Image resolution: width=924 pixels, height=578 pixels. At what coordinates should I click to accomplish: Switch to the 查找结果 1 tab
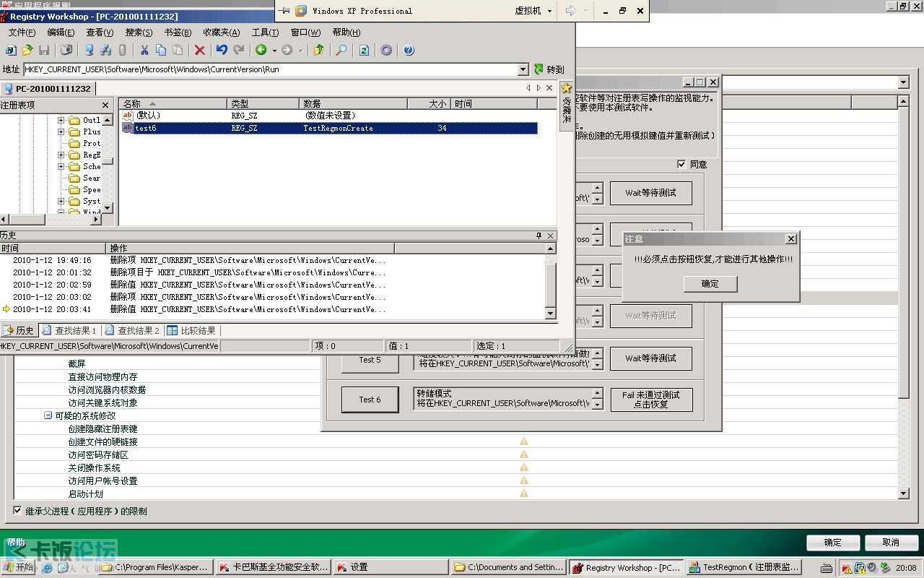tap(70, 330)
